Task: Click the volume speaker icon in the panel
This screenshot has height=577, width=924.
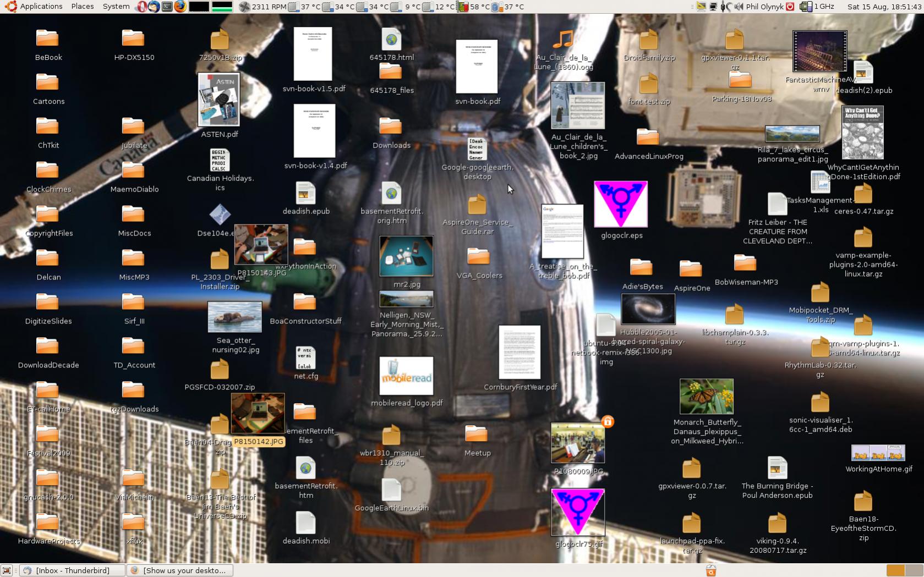Action: [x=738, y=7]
